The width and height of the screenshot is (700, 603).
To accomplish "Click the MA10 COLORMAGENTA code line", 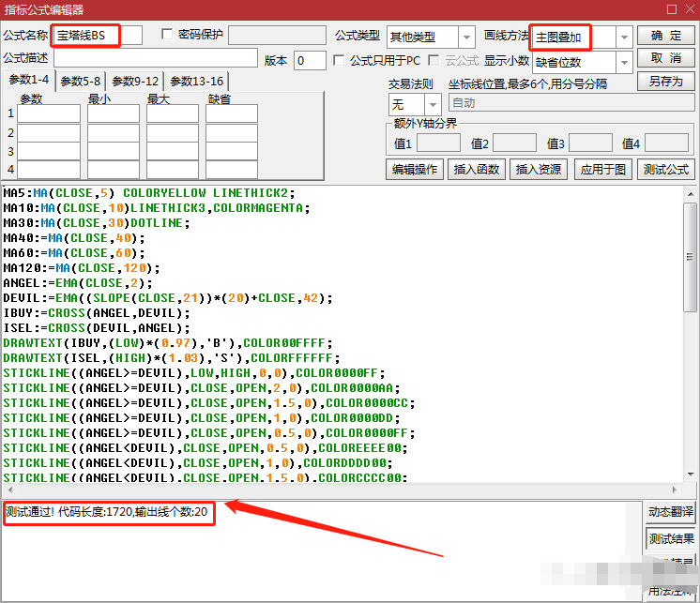I will 157,208.
